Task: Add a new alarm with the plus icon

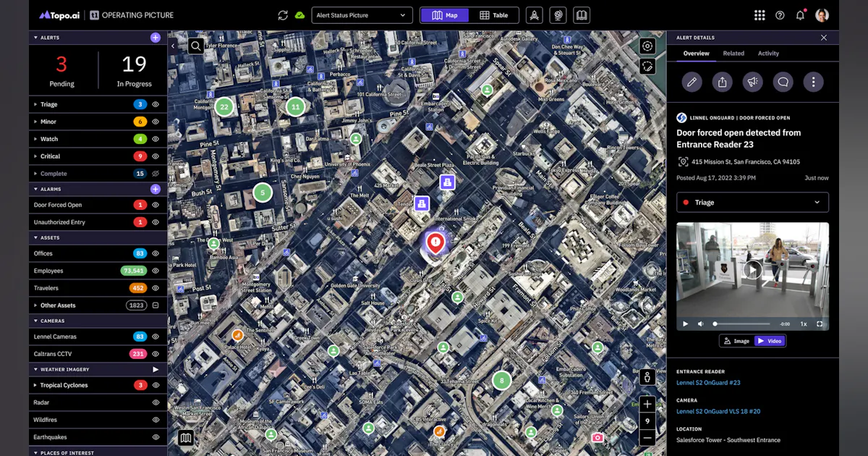Action: [x=155, y=189]
